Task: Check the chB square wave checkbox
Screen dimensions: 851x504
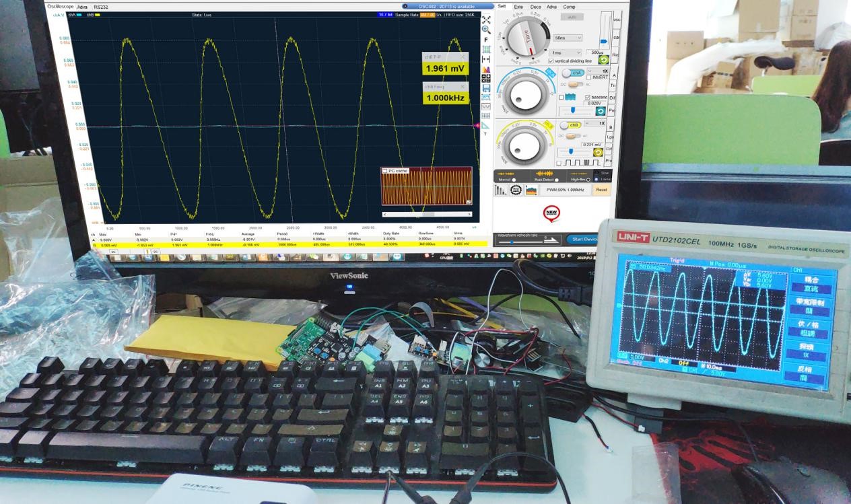Action: pyautogui.click(x=559, y=163)
